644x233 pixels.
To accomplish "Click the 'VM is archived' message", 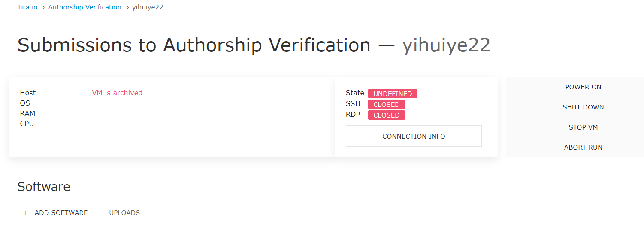I will coord(117,93).
